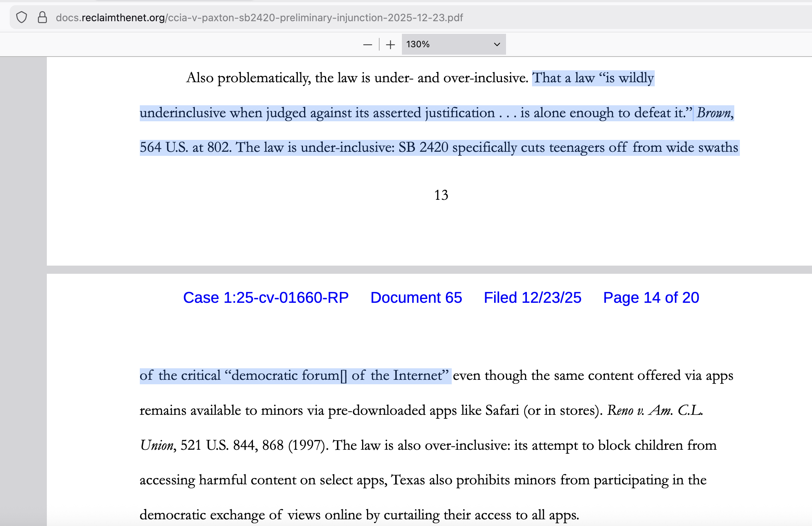Click the zoom in plus button
812x526 pixels.
coord(390,45)
